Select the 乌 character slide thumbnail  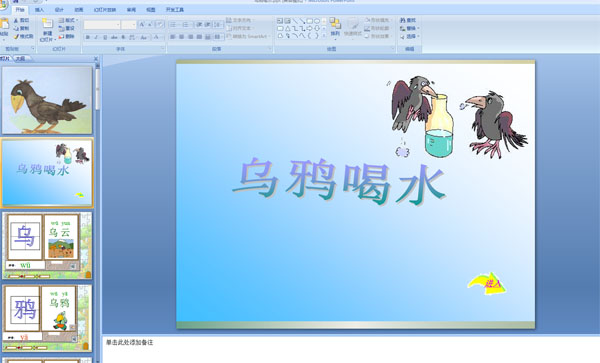pos(47,245)
